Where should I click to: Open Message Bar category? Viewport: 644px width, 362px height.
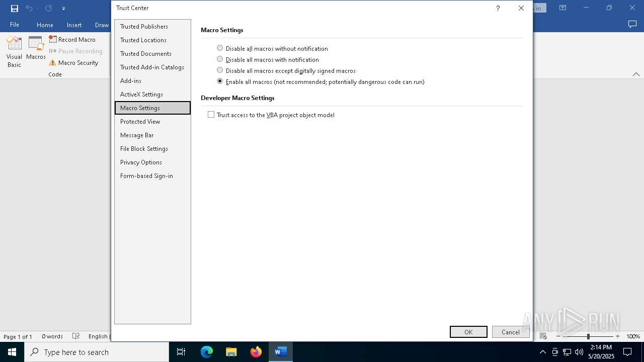[152, 135]
